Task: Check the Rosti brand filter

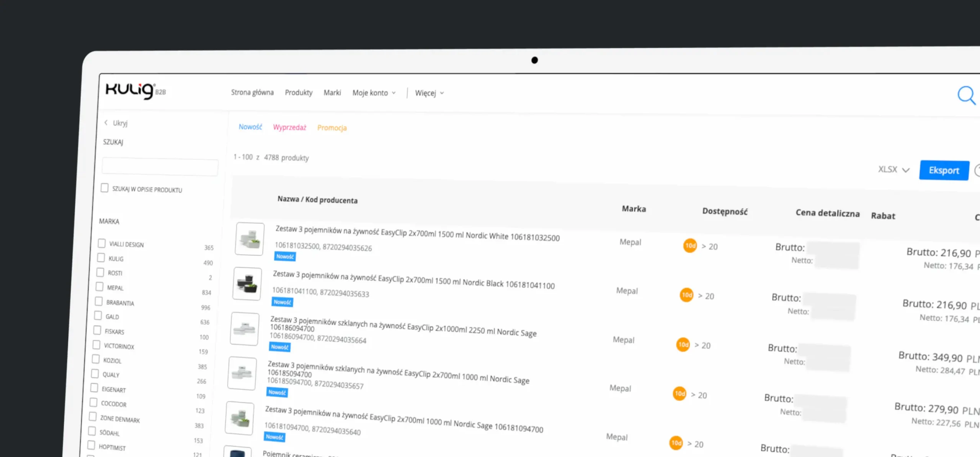Action: pos(100,272)
